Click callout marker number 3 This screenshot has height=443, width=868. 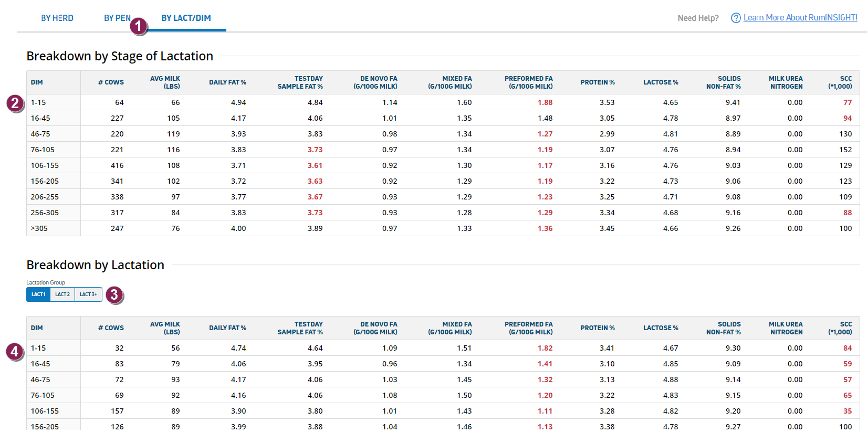[114, 295]
